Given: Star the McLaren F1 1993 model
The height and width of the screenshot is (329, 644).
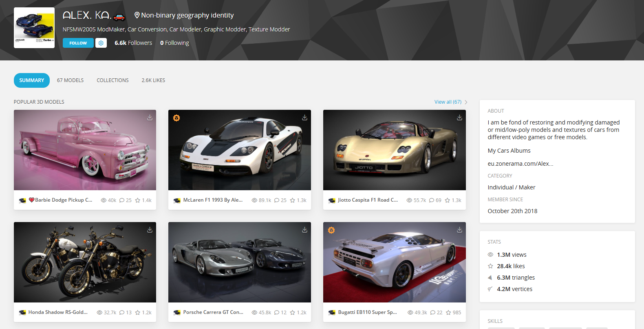Looking at the screenshot, I should coord(293,200).
